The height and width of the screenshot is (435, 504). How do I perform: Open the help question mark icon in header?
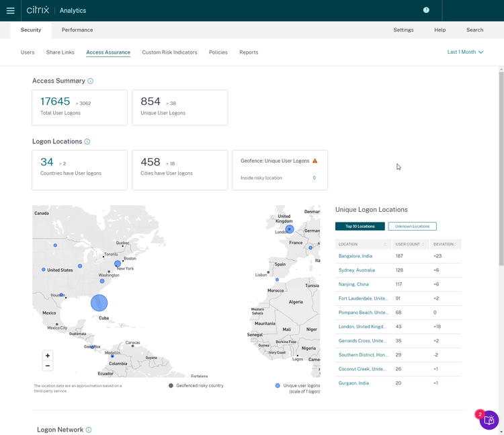(x=426, y=10)
